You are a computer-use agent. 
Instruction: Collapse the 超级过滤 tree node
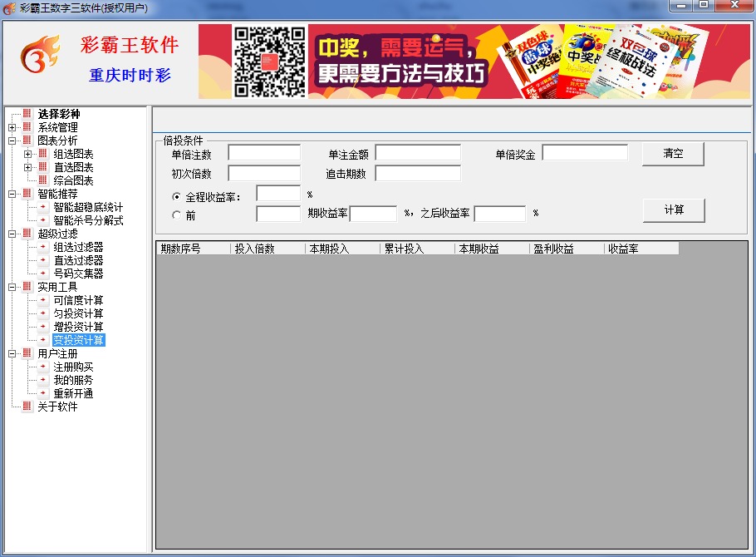12,234
